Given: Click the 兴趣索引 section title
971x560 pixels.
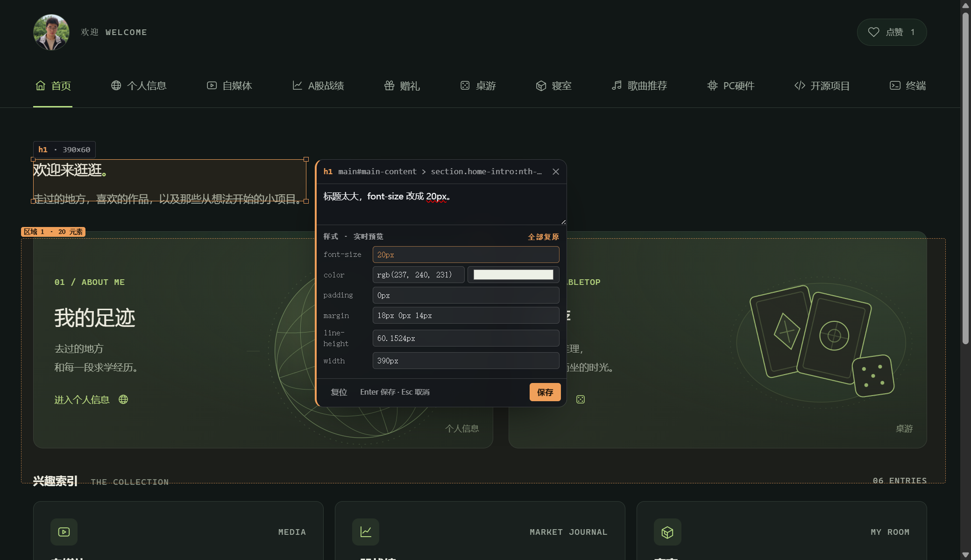Looking at the screenshot, I should [x=55, y=481].
